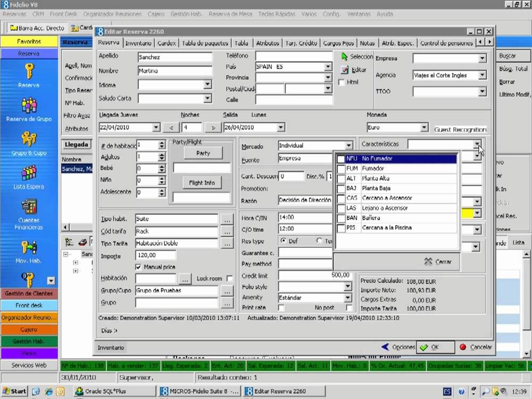Switch to the Cardex tab

coord(167,43)
